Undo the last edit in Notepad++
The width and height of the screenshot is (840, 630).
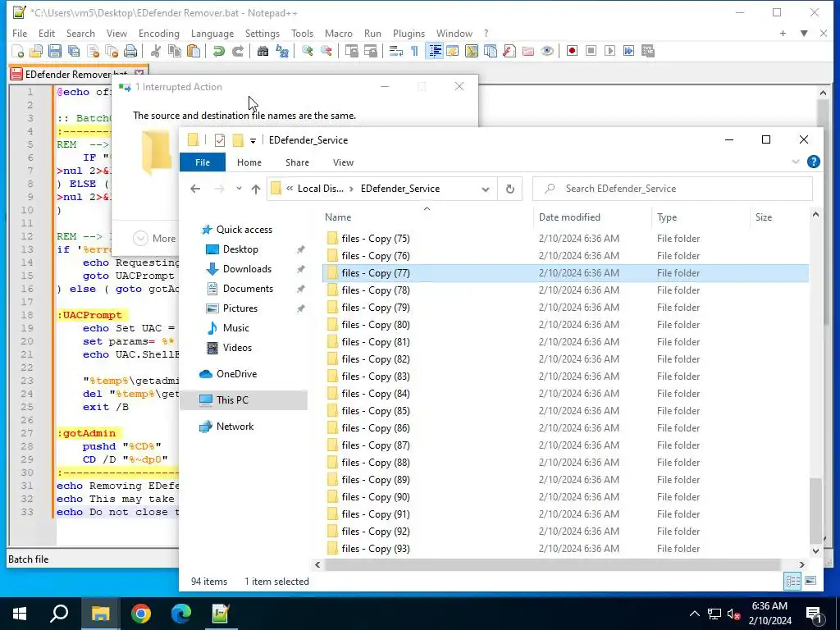[218, 52]
